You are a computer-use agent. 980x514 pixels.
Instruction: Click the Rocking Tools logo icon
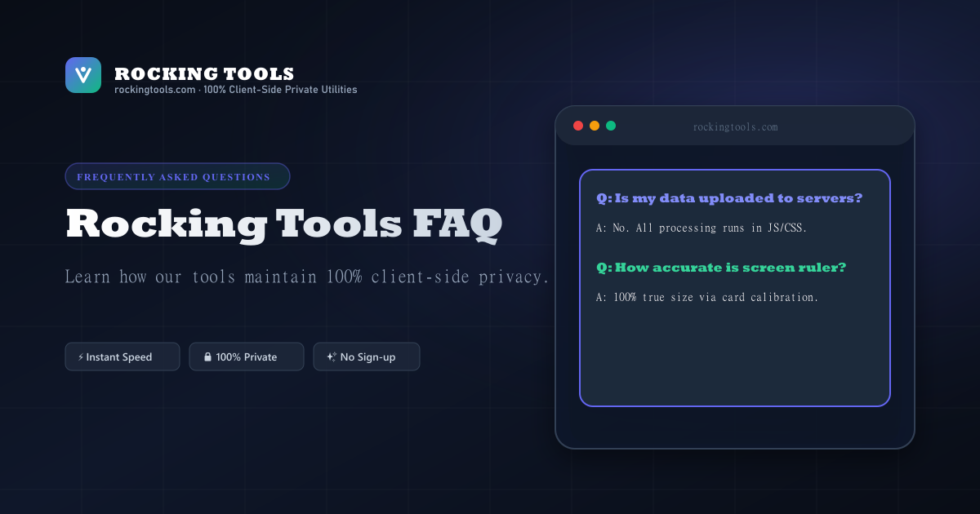83,75
